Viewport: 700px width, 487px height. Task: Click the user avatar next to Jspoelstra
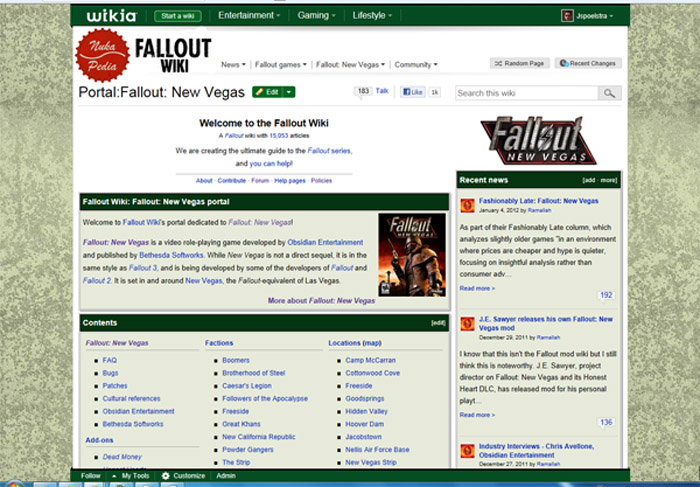click(567, 16)
